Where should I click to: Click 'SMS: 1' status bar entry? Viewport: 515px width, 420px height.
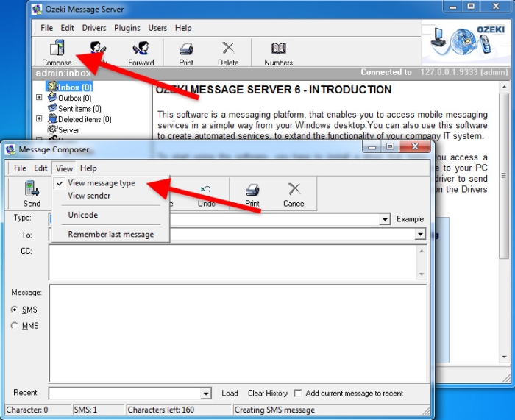[x=85, y=410]
